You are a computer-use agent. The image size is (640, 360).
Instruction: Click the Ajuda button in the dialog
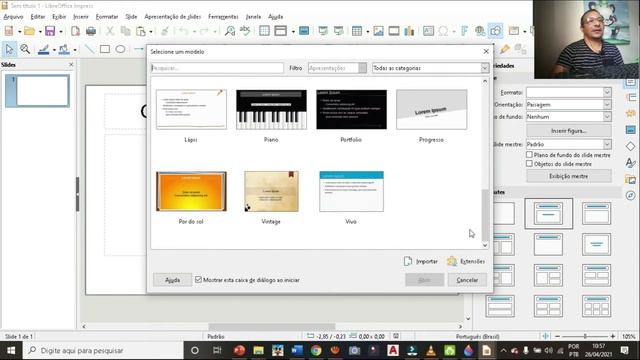point(172,280)
